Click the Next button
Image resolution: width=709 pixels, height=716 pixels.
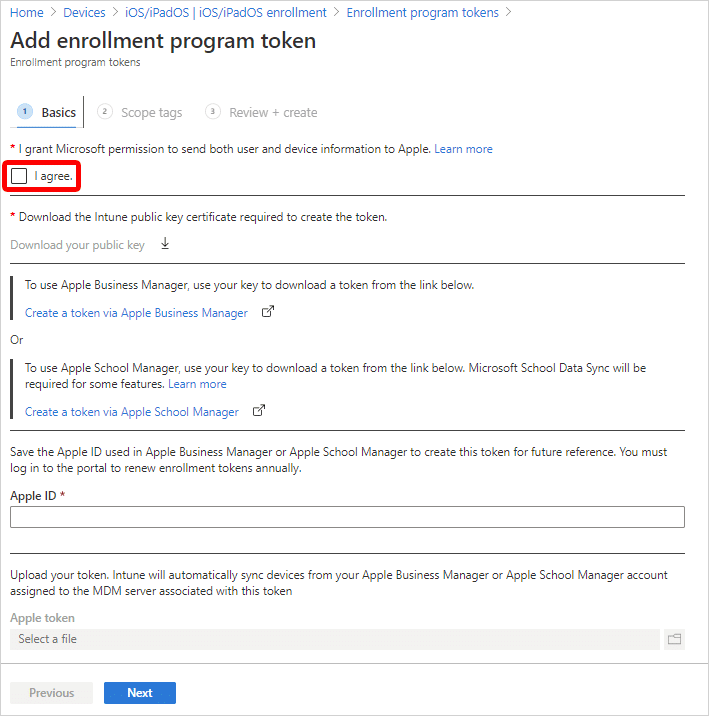click(140, 693)
